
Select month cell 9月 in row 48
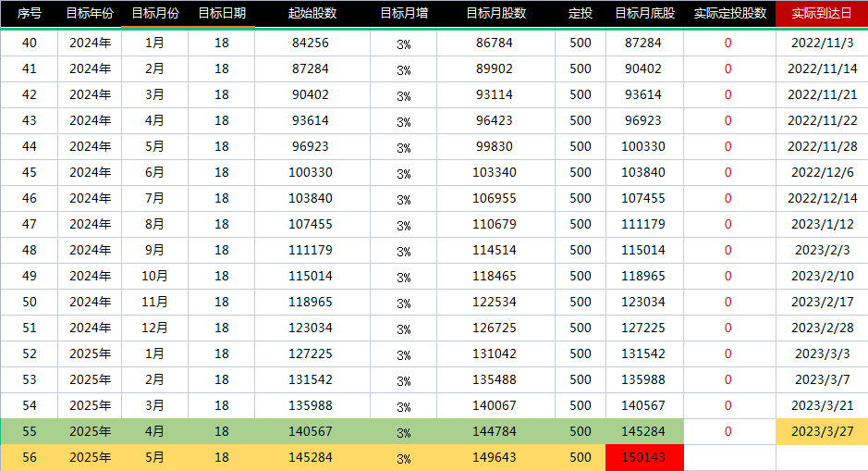point(155,250)
